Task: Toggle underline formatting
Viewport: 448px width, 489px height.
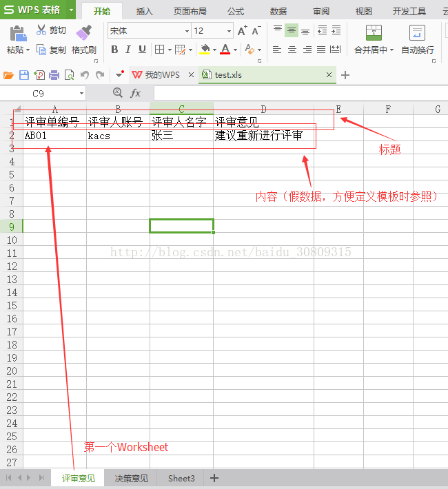Action: click(142, 50)
